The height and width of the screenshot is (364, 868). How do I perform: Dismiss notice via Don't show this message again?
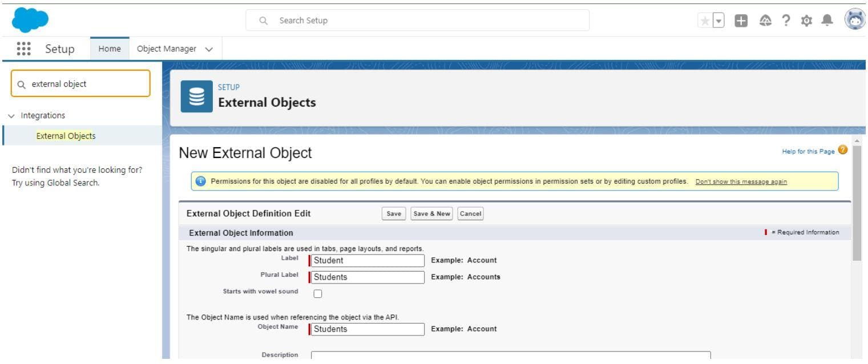(741, 181)
